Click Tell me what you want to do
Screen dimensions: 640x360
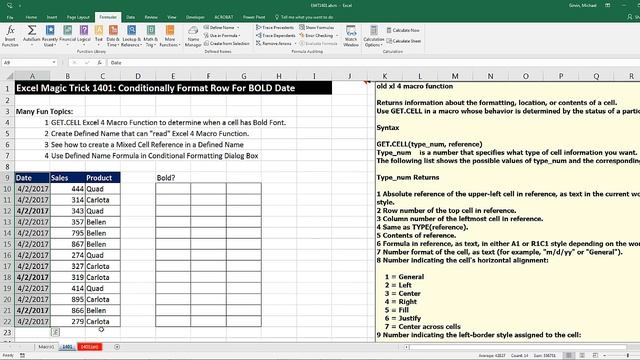coord(304,17)
